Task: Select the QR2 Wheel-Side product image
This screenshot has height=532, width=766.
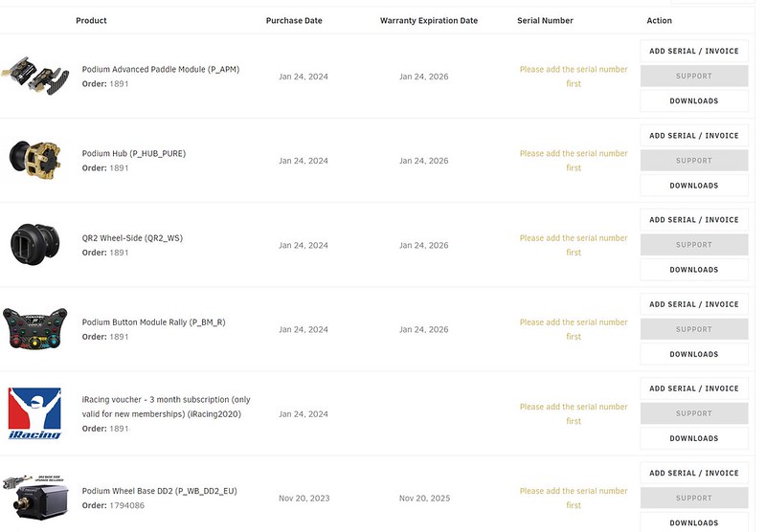Action: (34, 245)
